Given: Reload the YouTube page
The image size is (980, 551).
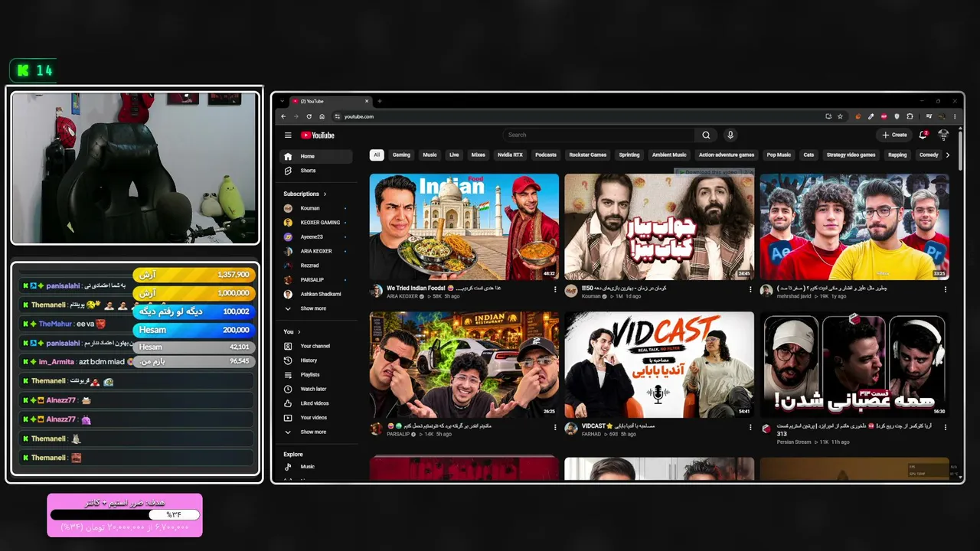Looking at the screenshot, I should pyautogui.click(x=309, y=116).
